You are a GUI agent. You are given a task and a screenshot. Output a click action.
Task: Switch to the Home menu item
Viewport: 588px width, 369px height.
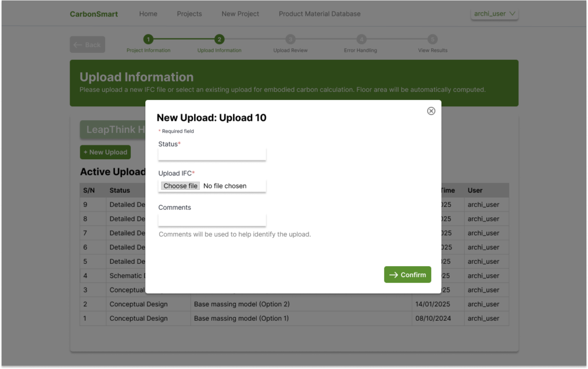[148, 14]
